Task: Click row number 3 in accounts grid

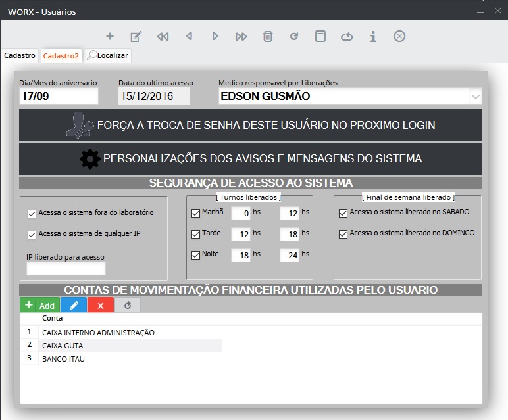Action: [x=30, y=358]
